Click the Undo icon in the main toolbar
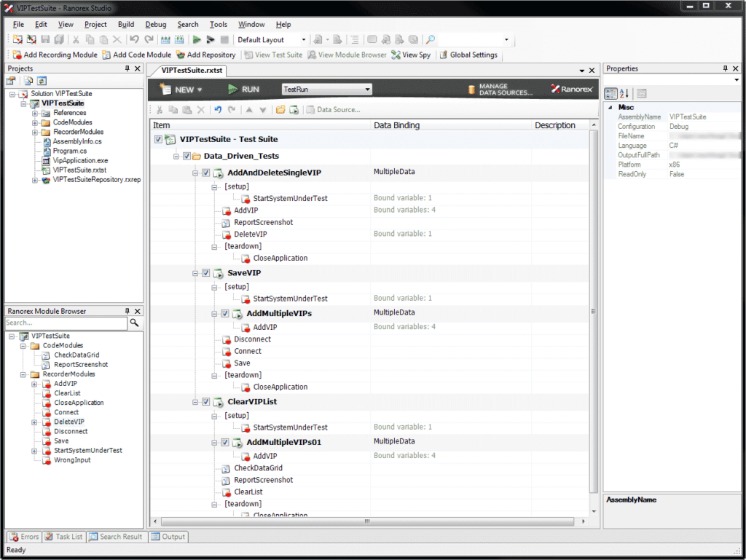Image resolution: width=746 pixels, height=560 pixels. pyautogui.click(x=135, y=39)
